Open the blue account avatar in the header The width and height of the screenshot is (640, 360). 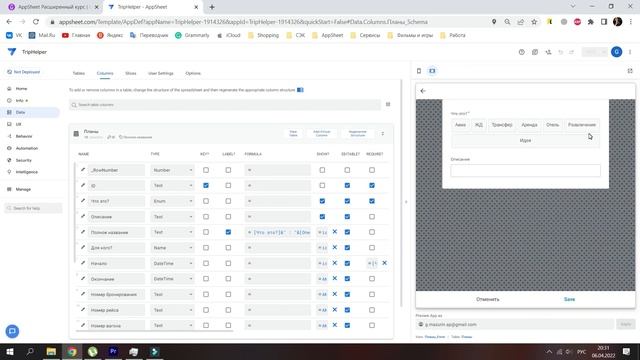tap(616, 52)
